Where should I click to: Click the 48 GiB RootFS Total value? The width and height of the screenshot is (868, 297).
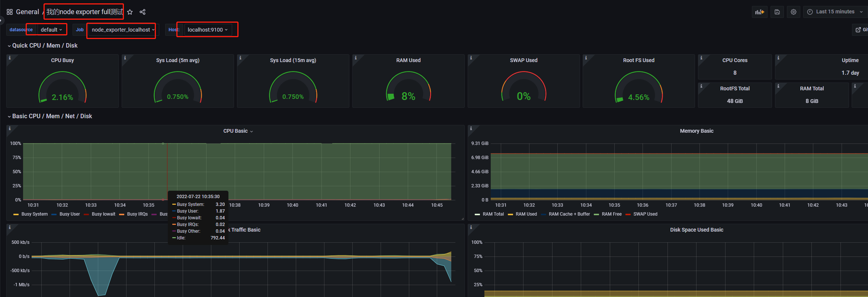[x=735, y=101]
